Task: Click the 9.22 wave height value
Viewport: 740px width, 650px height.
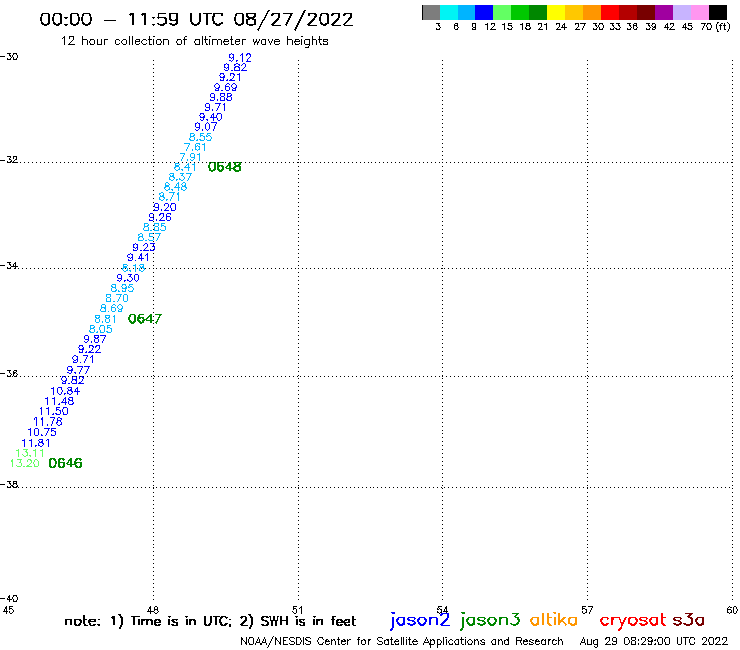Action: [x=90, y=349]
